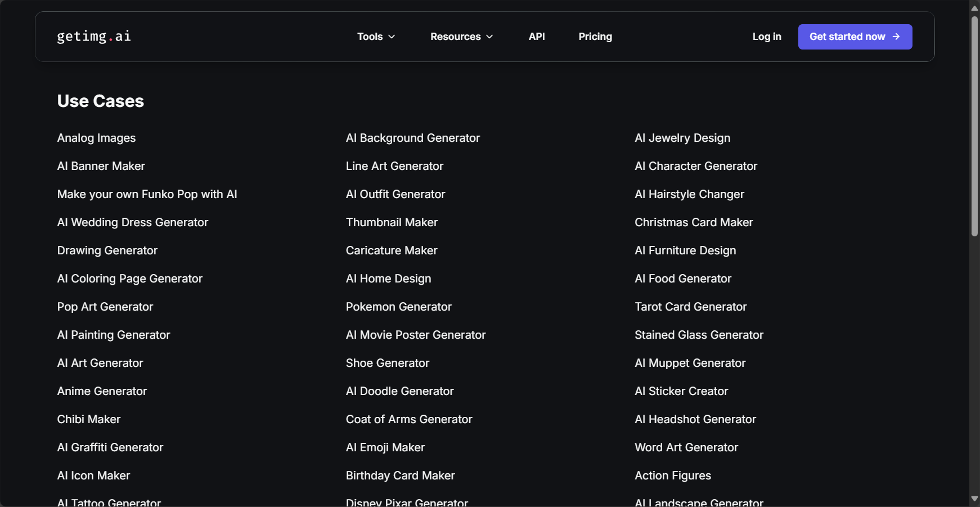This screenshot has height=507, width=980.
Task: Open Stained Glass Generator
Action: [699, 335]
